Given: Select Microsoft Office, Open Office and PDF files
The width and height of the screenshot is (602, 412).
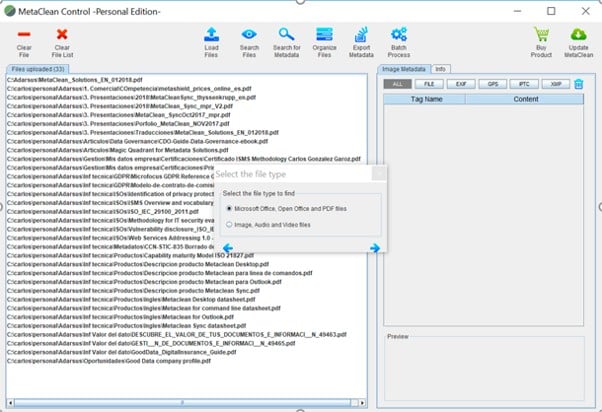Looking at the screenshot, I should (230, 208).
